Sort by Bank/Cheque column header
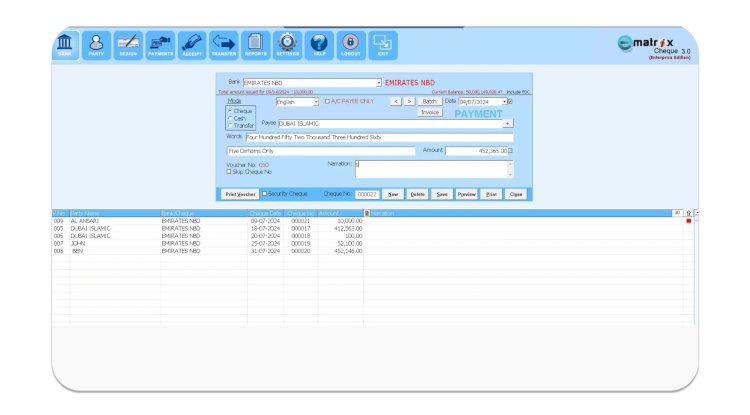 point(204,213)
